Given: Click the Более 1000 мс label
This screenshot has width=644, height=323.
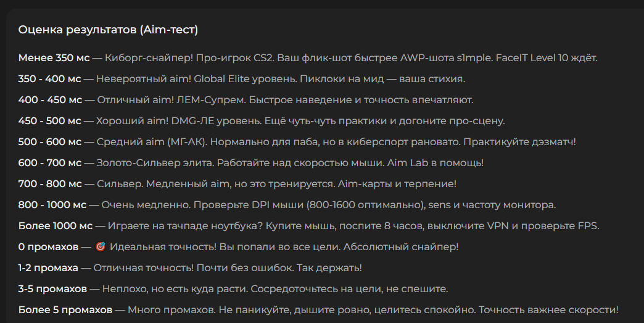Looking at the screenshot, I should (56, 225).
